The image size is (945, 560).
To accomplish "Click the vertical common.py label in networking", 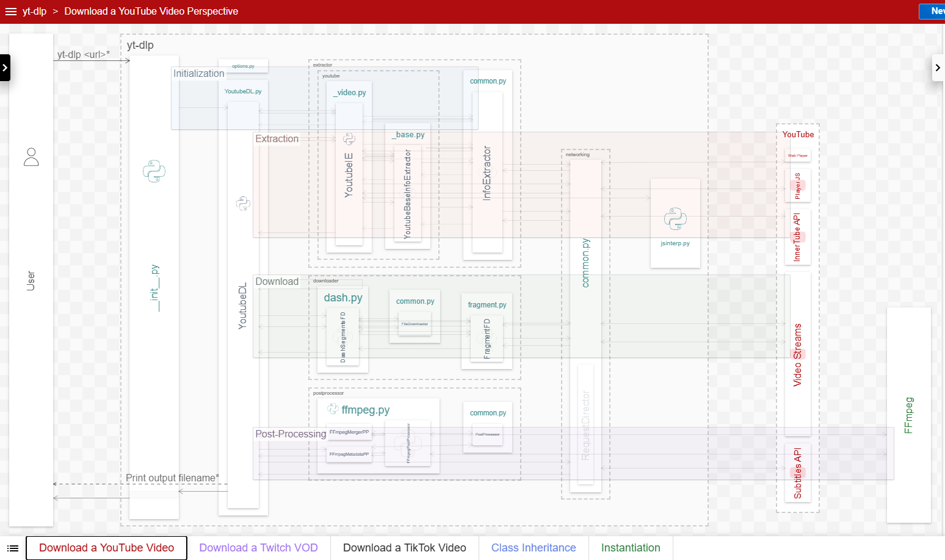I will [x=585, y=263].
